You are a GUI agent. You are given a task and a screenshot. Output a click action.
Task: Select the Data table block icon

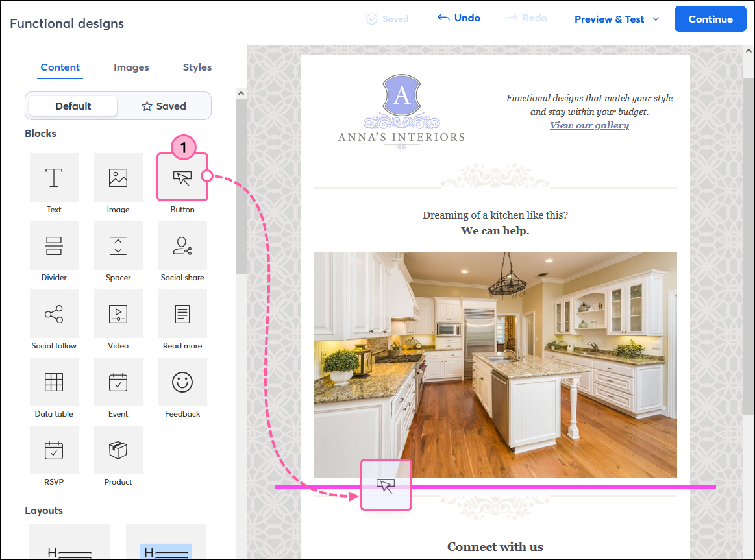(x=54, y=382)
